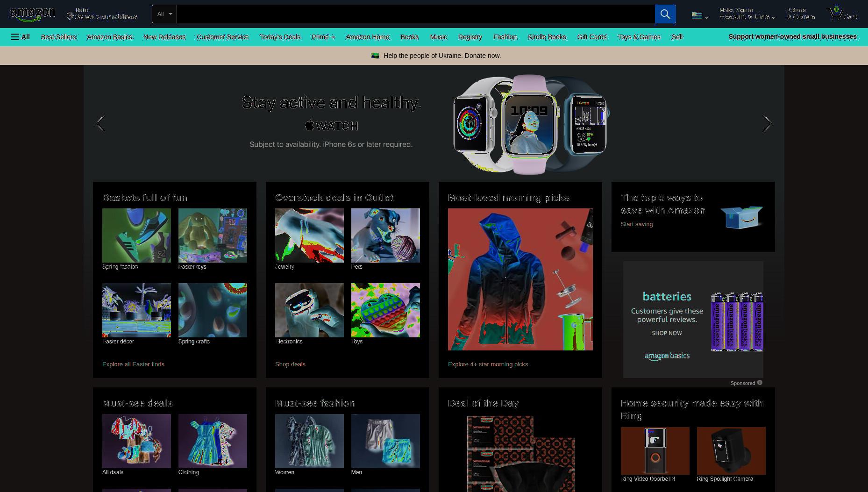Focus the main search input field

[x=415, y=14]
